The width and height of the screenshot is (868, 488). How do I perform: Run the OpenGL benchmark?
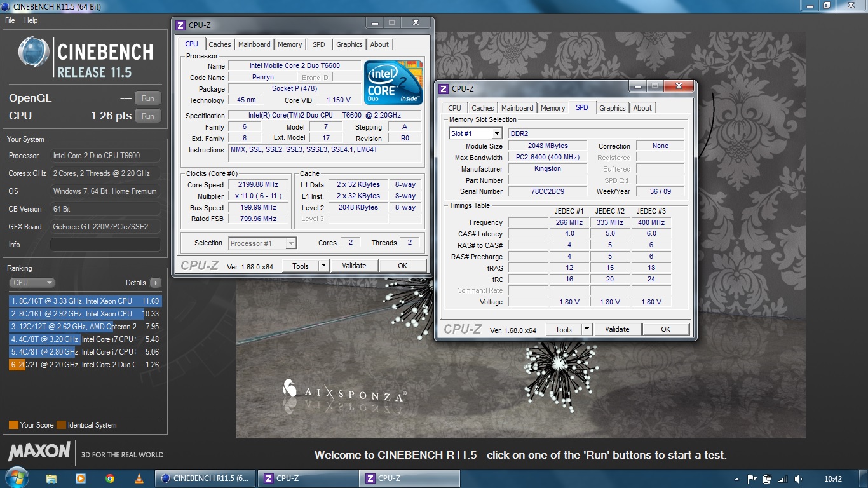(148, 98)
